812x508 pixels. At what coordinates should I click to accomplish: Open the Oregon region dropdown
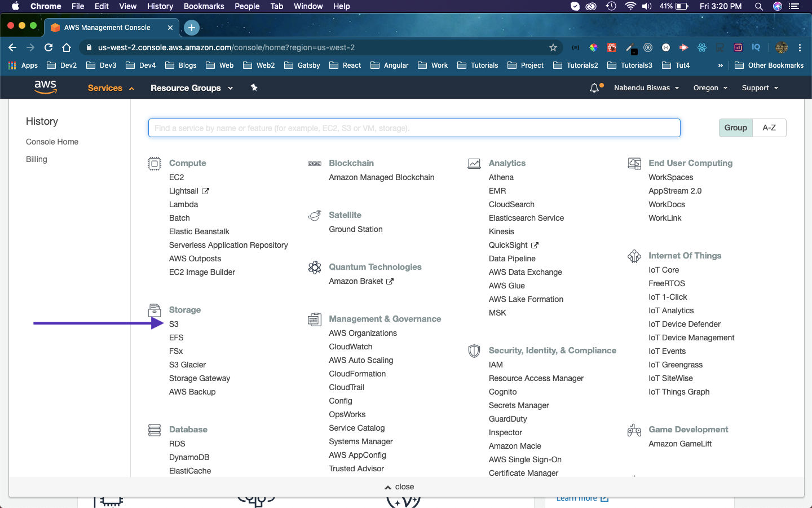click(710, 88)
